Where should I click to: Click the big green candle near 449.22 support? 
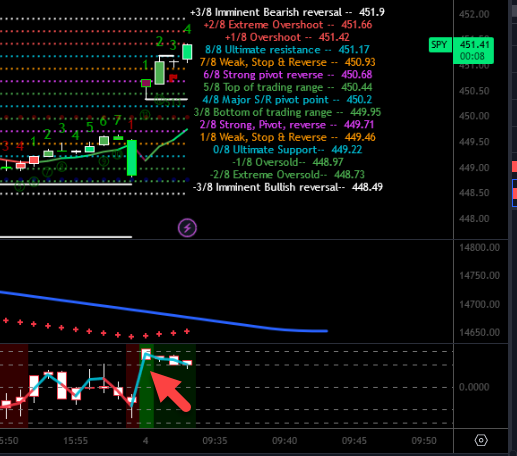tap(132, 158)
